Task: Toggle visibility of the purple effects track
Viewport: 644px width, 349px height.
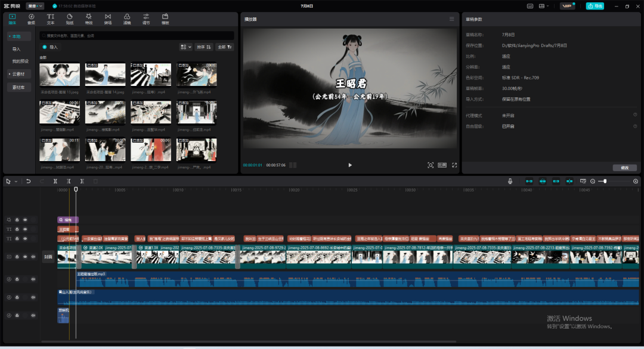Action: coord(25,220)
